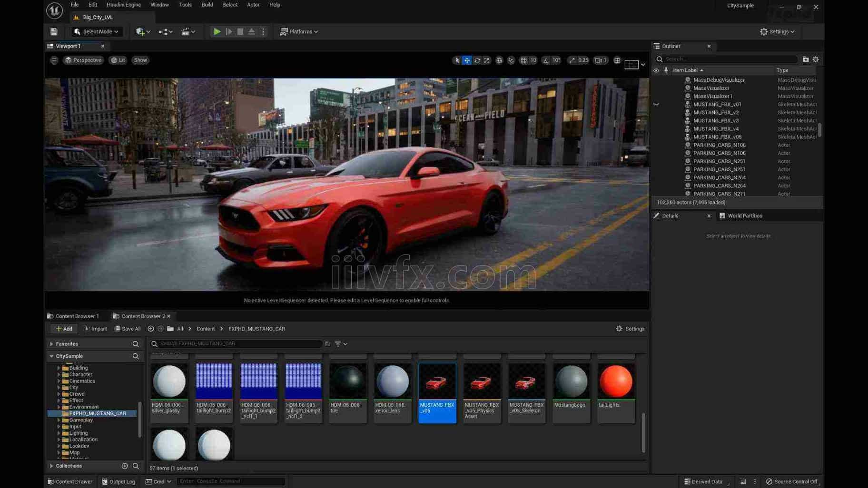Collapse the CitySample folder tree
The width and height of the screenshot is (868, 488).
click(x=51, y=356)
